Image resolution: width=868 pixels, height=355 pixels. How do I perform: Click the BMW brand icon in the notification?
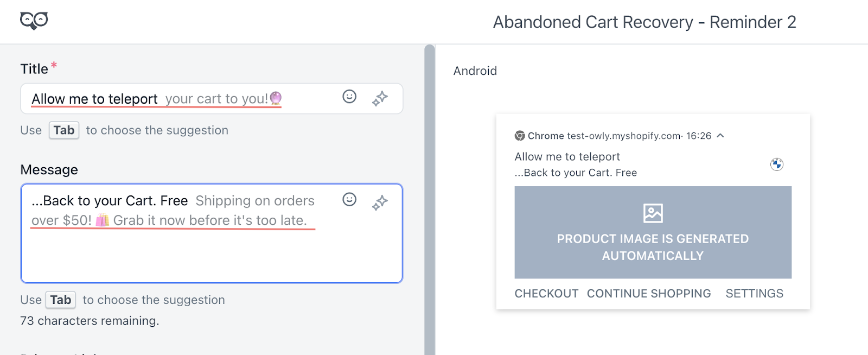777,163
